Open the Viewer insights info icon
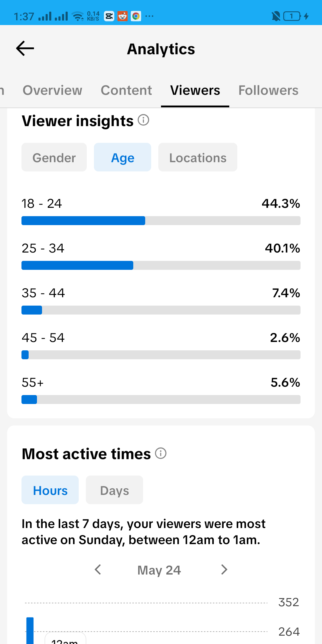The image size is (322, 644). point(143,120)
